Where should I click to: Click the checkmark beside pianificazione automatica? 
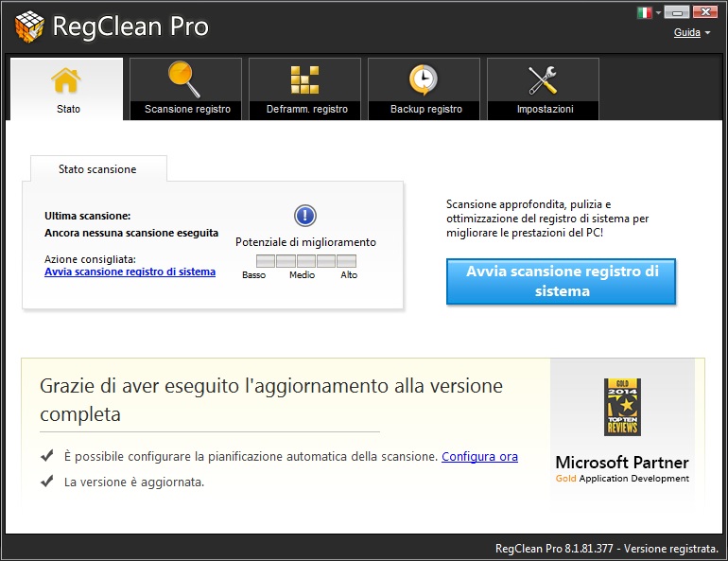[x=47, y=456]
